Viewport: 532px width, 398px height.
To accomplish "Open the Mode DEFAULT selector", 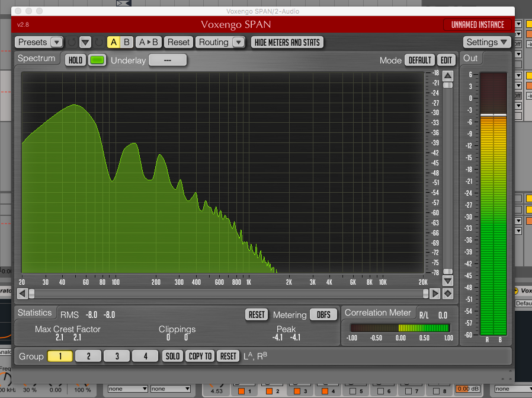I will (419, 60).
